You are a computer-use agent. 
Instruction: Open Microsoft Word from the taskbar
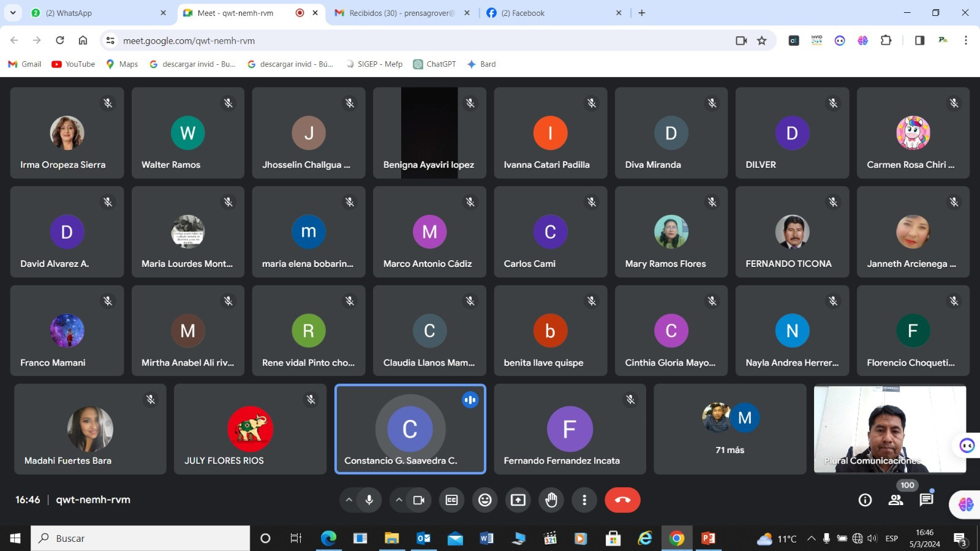tap(487, 538)
